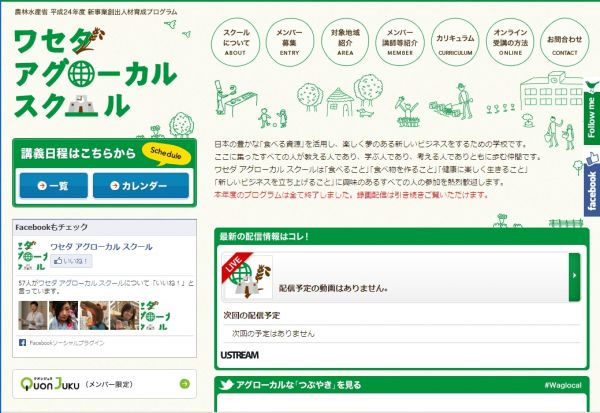
Task: Expand live stream with green arrow
Action: point(574,277)
